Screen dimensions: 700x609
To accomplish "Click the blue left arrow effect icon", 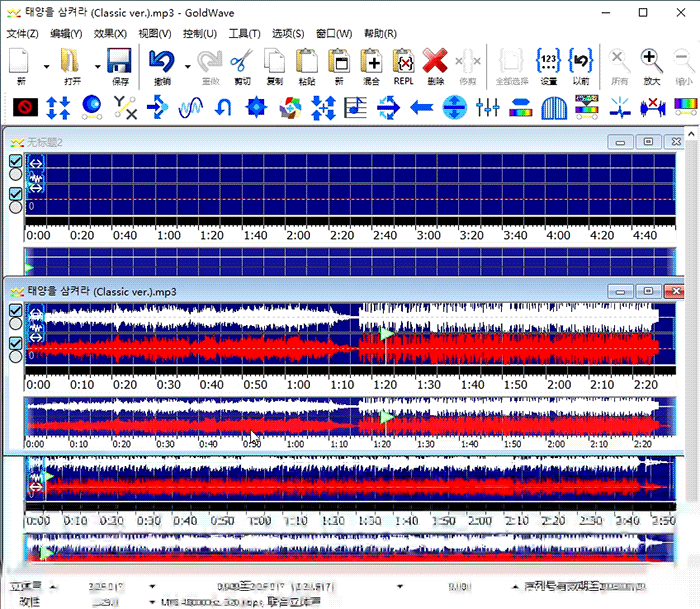I will pyautogui.click(x=421, y=108).
